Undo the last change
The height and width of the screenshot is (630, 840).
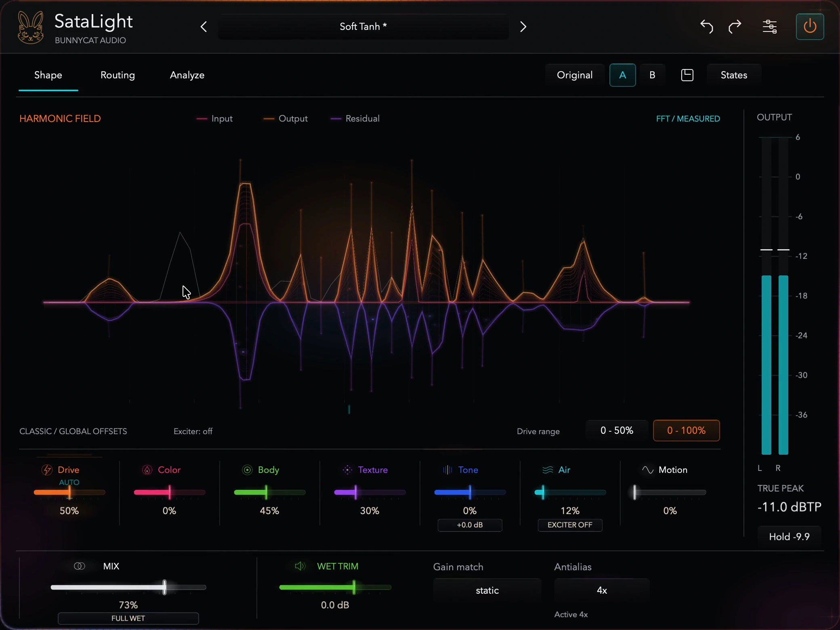coord(706,27)
